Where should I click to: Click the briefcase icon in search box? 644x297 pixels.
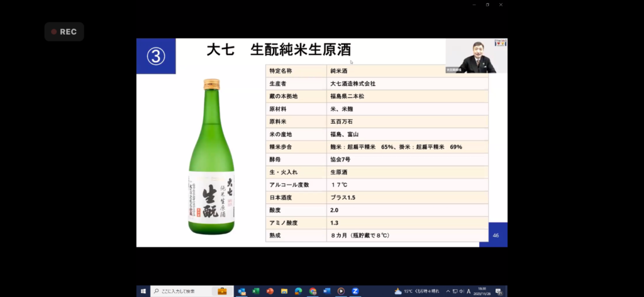pos(222,291)
